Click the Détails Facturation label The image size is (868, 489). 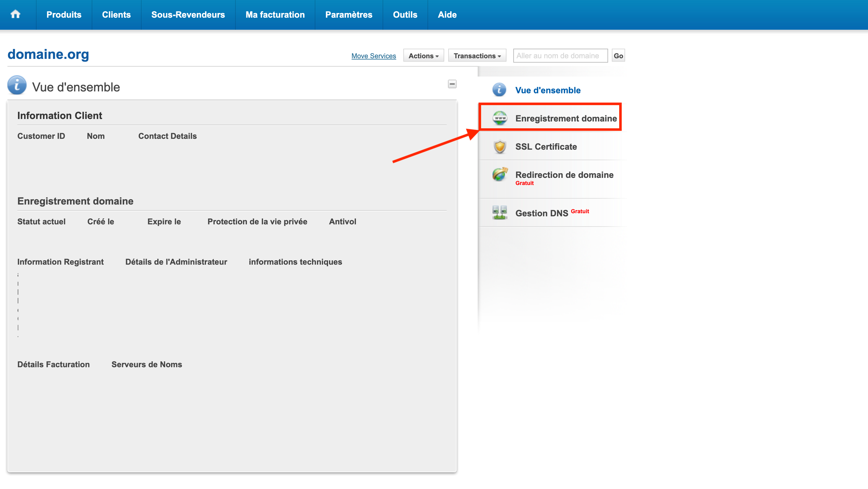54,364
